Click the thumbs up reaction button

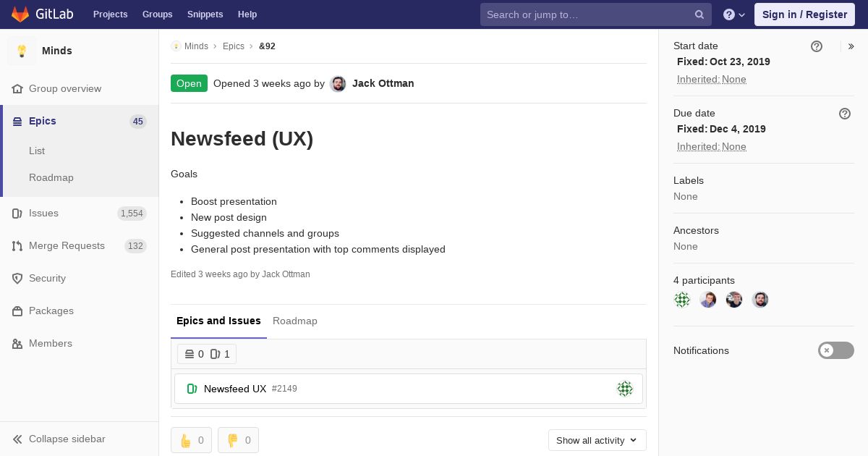pyautogui.click(x=191, y=440)
